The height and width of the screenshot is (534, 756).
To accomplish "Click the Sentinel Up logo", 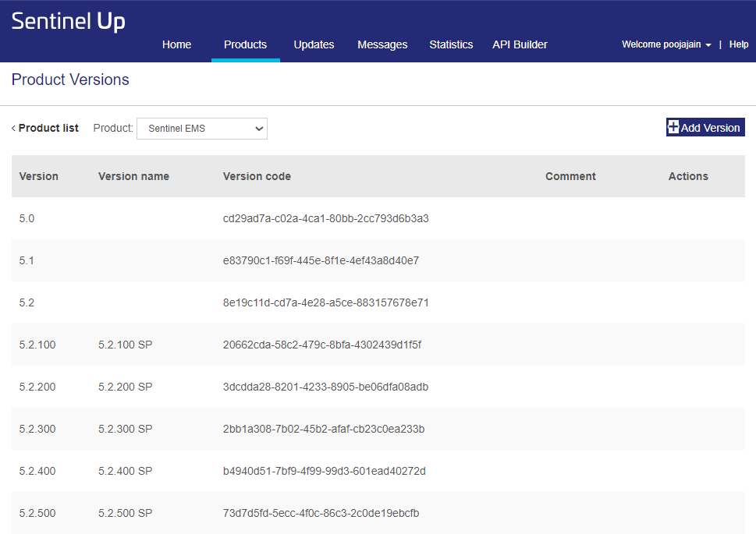I will (68, 22).
